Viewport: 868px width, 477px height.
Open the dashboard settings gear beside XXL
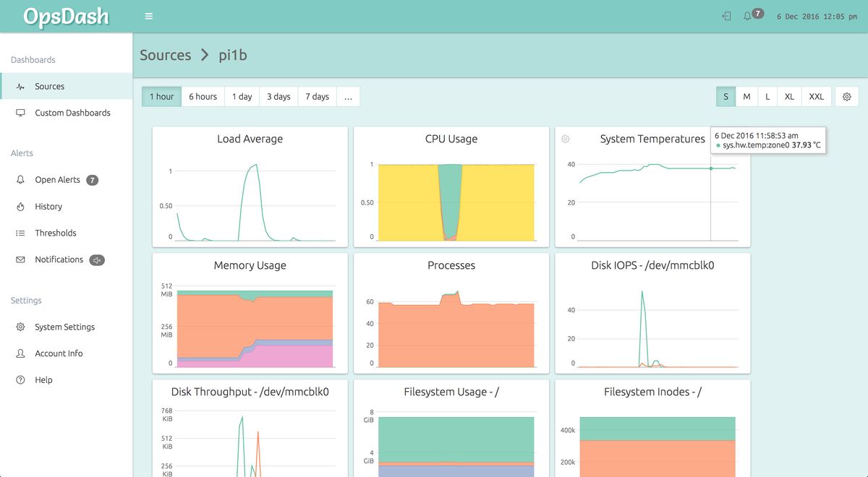click(846, 96)
